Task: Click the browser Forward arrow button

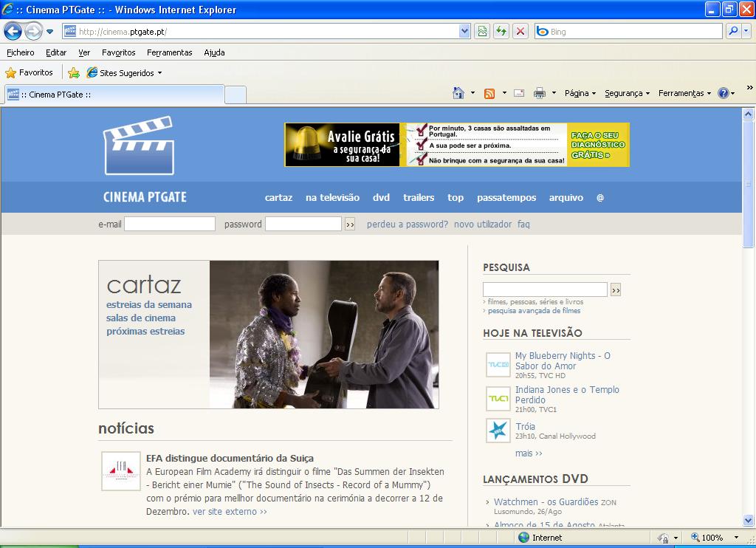Action: 32,32
